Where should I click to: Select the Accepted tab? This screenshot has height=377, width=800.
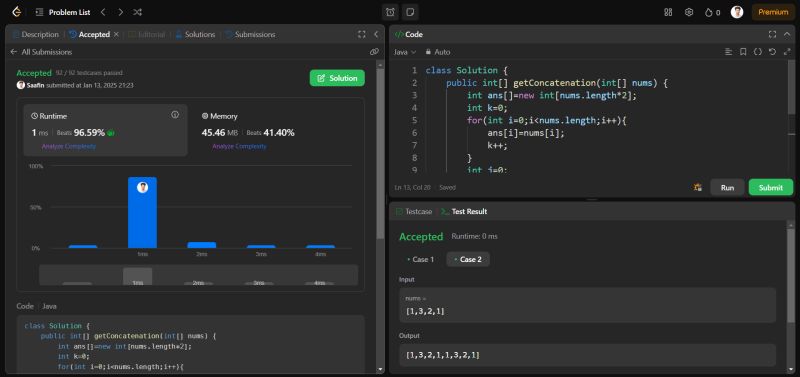(89, 35)
